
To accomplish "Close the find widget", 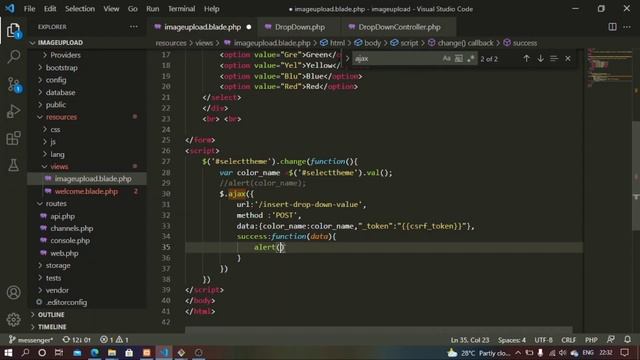I will pyautogui.click(x=568, y=58).
